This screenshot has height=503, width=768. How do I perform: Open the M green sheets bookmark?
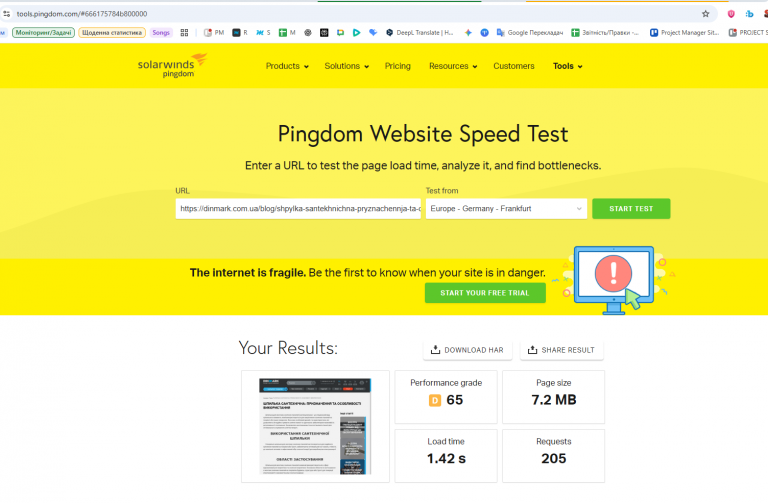pos(287,32)
